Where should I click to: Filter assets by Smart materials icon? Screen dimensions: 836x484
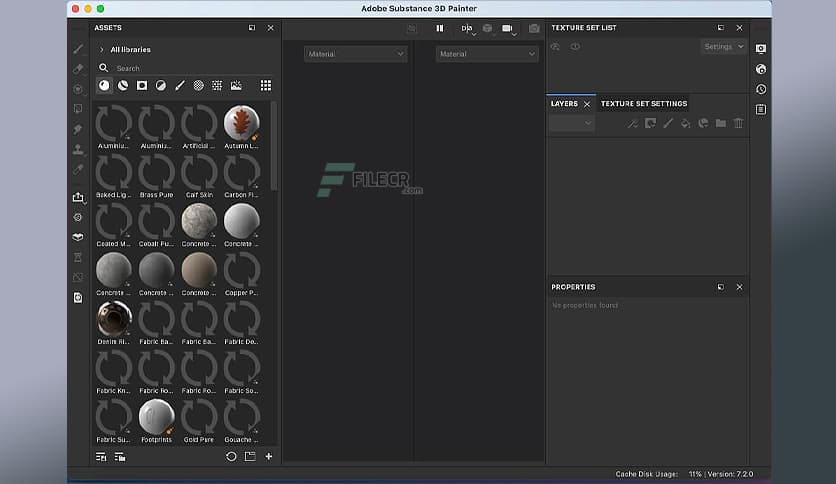(x=123, y=85)
